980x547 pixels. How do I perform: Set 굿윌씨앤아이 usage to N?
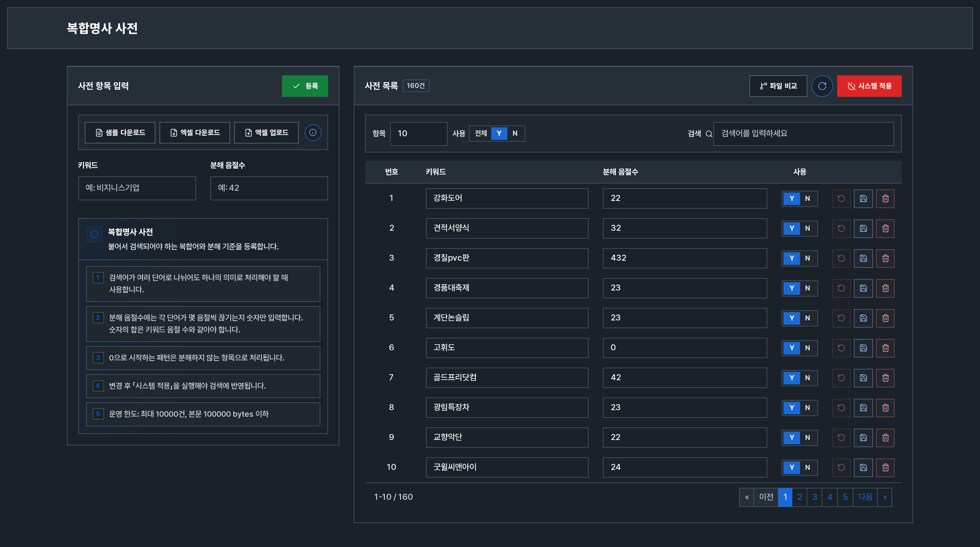pyautogui.click(x=807, y=467)
